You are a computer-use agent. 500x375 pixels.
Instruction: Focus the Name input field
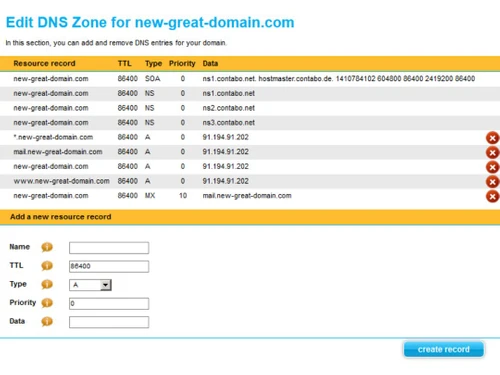pyautogui.click(x=109, y=248)
